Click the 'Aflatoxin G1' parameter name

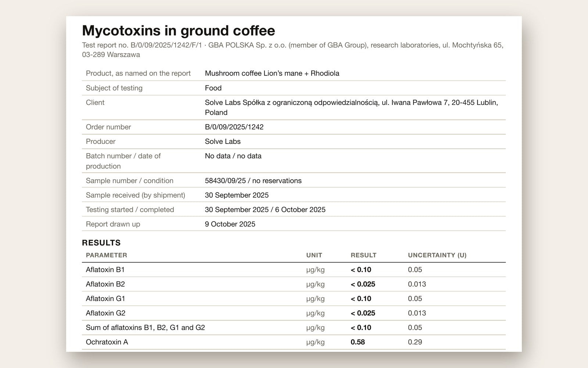click(x=105, y=299)
